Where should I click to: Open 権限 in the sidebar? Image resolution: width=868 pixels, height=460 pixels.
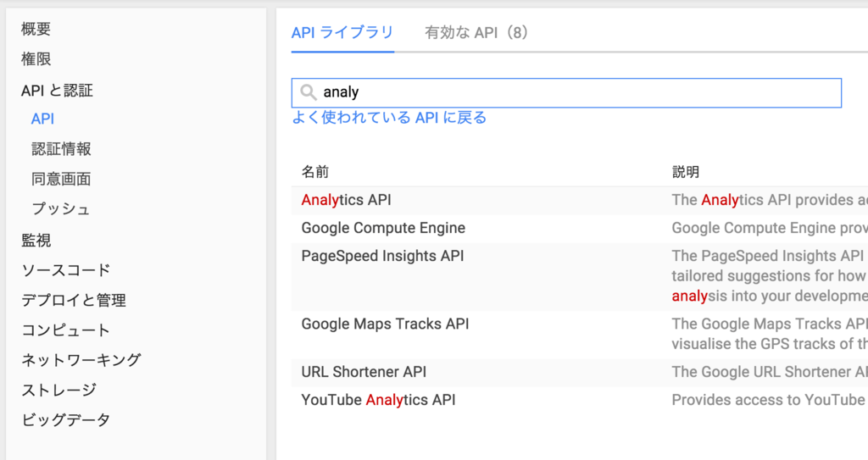coord(36,59)
